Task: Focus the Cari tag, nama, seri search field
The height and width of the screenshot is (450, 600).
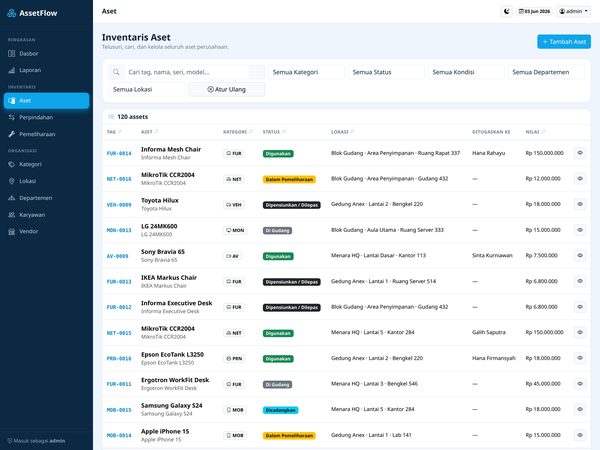Action: [x=187, y=72]
